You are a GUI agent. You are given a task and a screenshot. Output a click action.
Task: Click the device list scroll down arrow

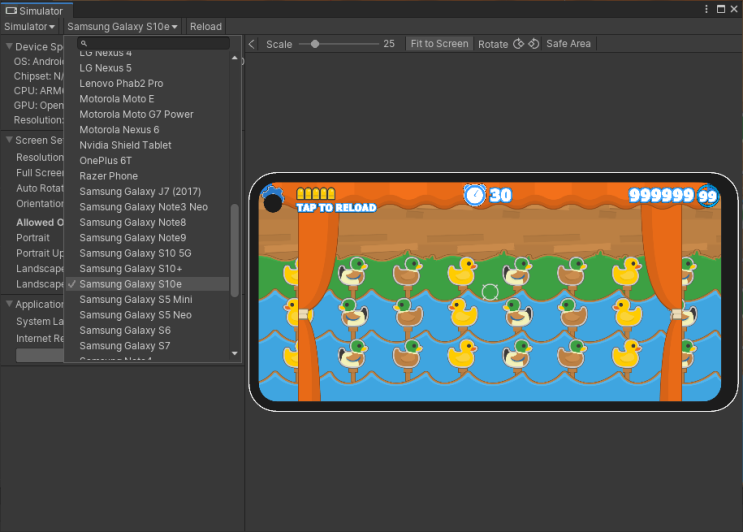pyautogui.click(x=235, y=353)
